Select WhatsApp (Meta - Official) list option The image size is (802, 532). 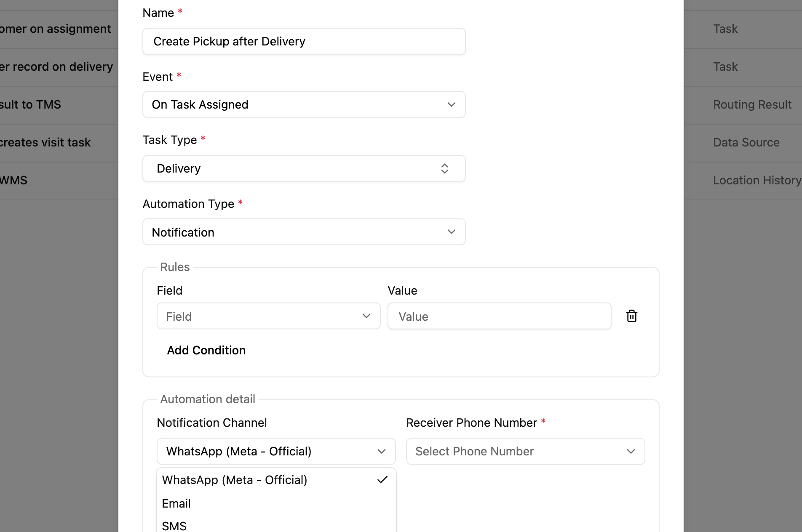click(276, 480)
